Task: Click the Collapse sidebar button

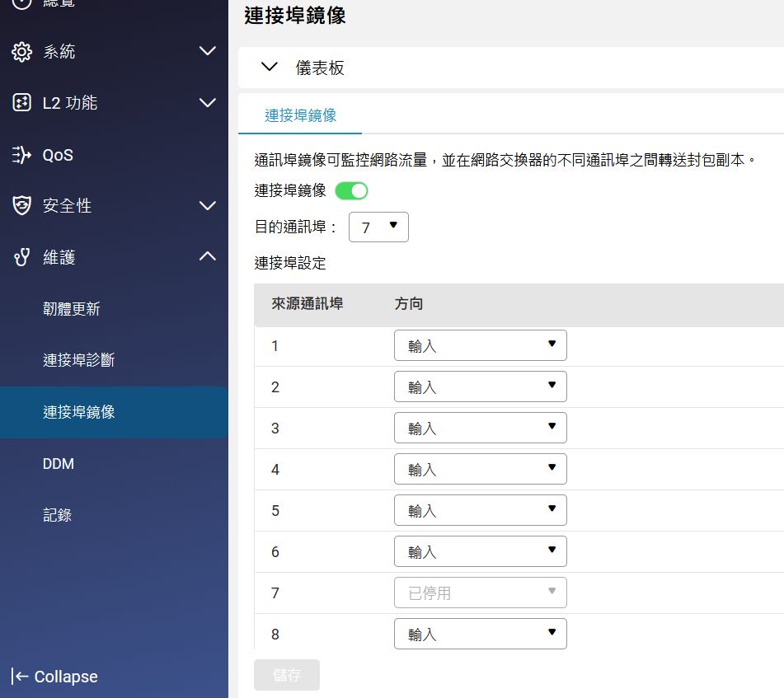Action: pyautogui.click(x=54, y=676)
